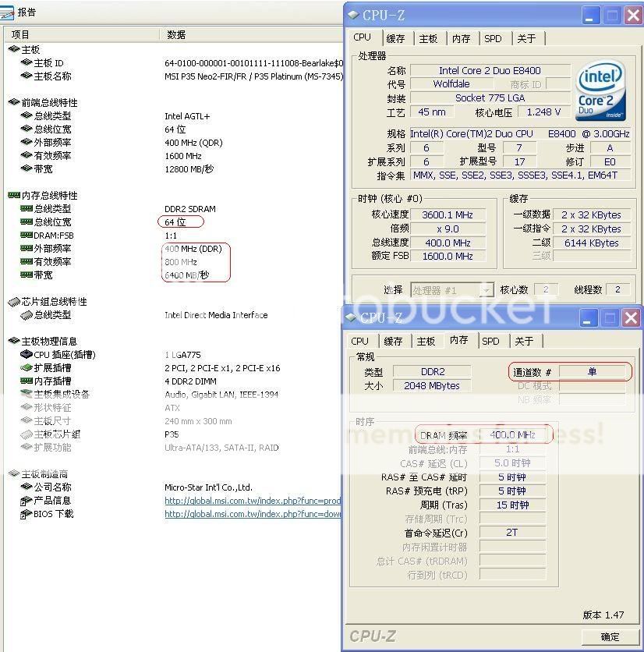Image resolution: width=644 pixels, height=652 pixels.
Task: Select the value Intel Direct Media Interface
Action: point(216,315)
